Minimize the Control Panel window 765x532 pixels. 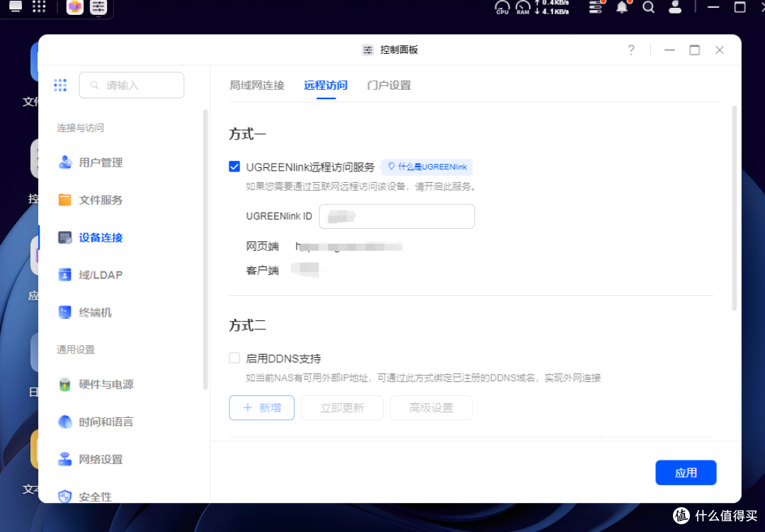click(669, 50)
